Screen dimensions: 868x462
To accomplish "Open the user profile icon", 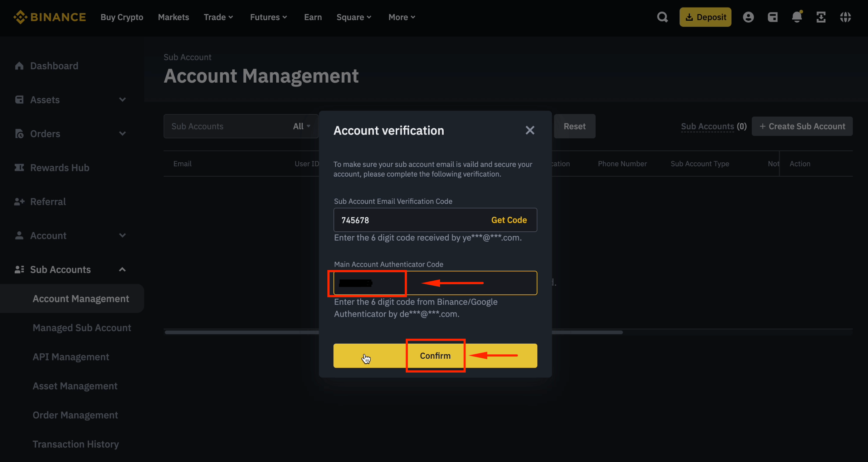I will (x=748, y=17).
